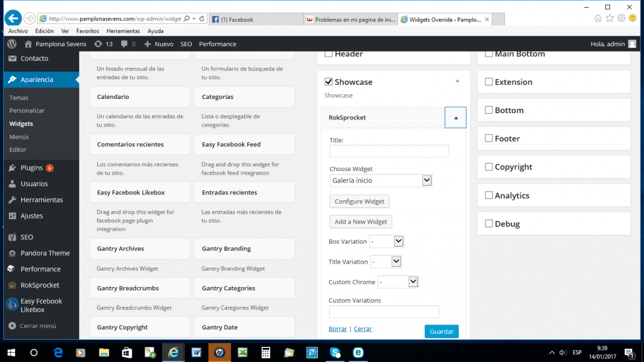Open the Custom Chrome dropdown

coord(398,282)
